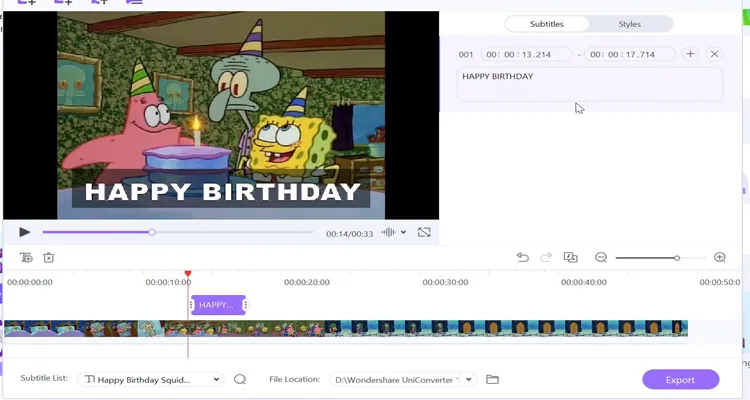Undo the last action
750x400 pixels.
click(523, 258)
